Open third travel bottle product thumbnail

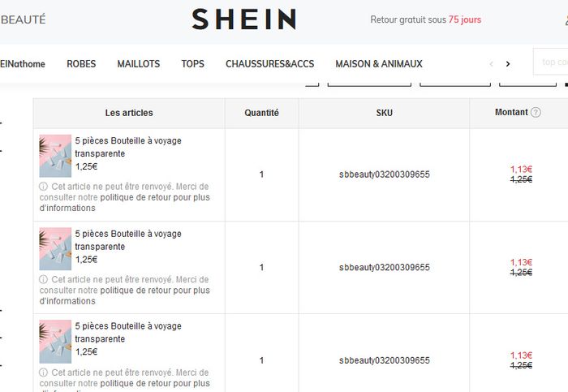coord(55,342)
